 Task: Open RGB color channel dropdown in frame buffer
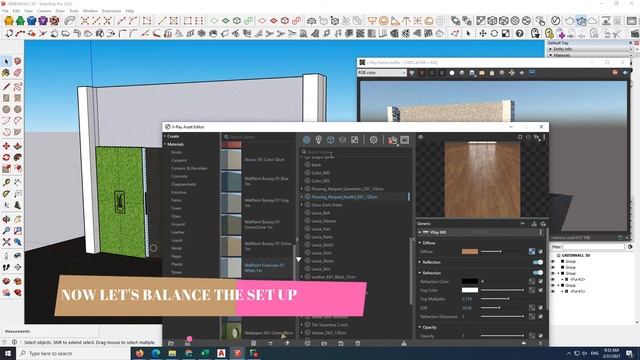(x=382, y=73)
